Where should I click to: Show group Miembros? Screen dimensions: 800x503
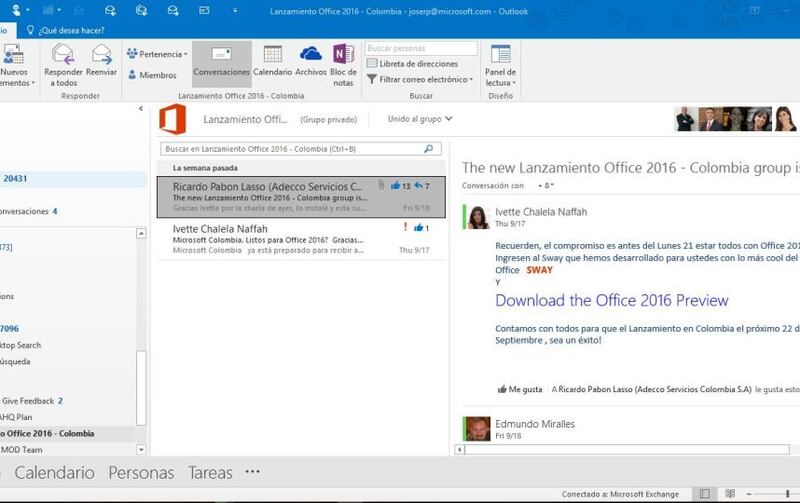pyautogui.click(x=152, y=75)
